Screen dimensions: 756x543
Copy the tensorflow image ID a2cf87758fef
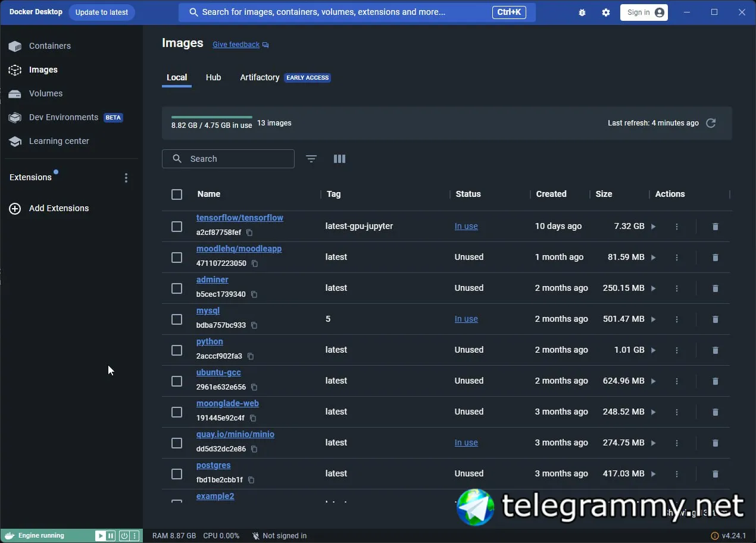coord(249,233)
